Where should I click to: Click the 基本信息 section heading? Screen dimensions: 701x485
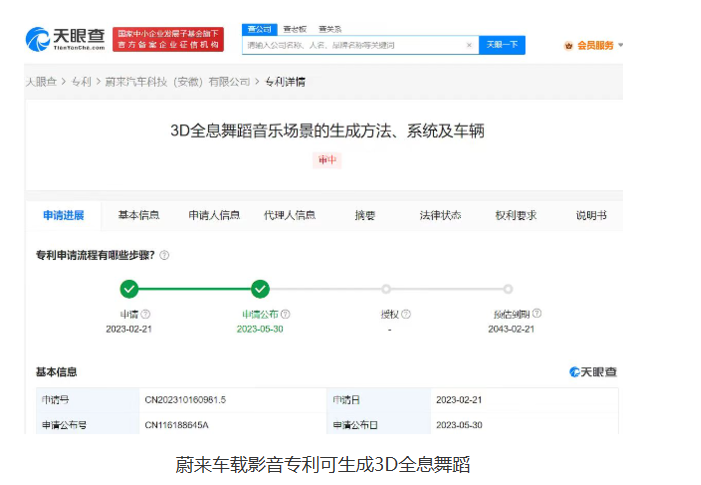pos(56,372)
